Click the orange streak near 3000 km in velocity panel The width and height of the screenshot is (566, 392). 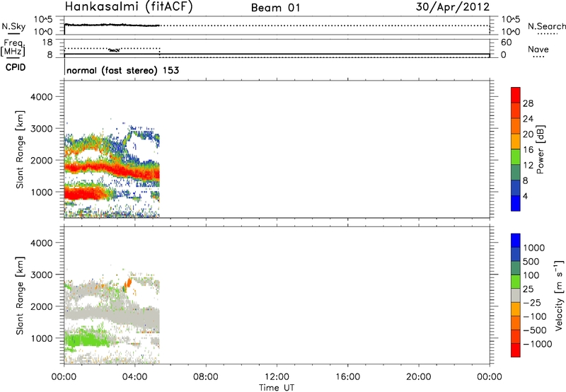(x=127, y=283)
